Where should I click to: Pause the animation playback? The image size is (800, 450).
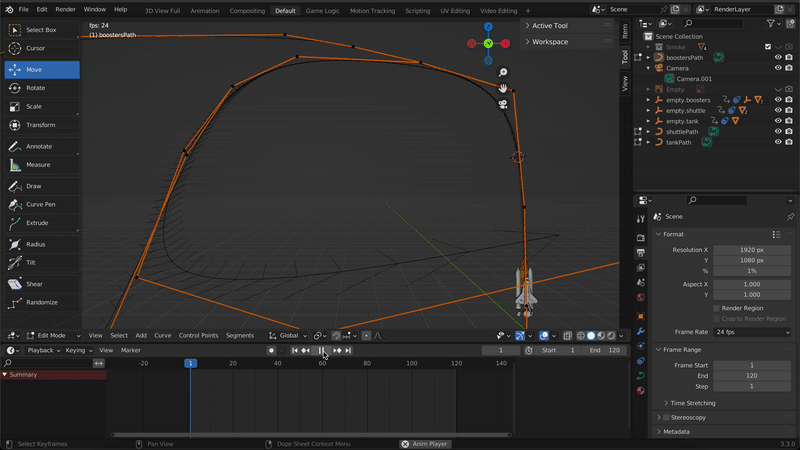pos(321,351)
